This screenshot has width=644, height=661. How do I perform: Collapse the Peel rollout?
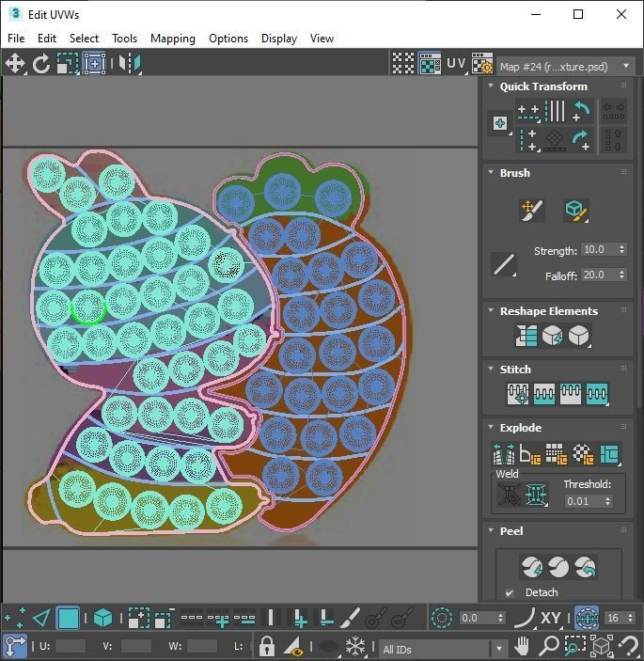pos(491,530)
